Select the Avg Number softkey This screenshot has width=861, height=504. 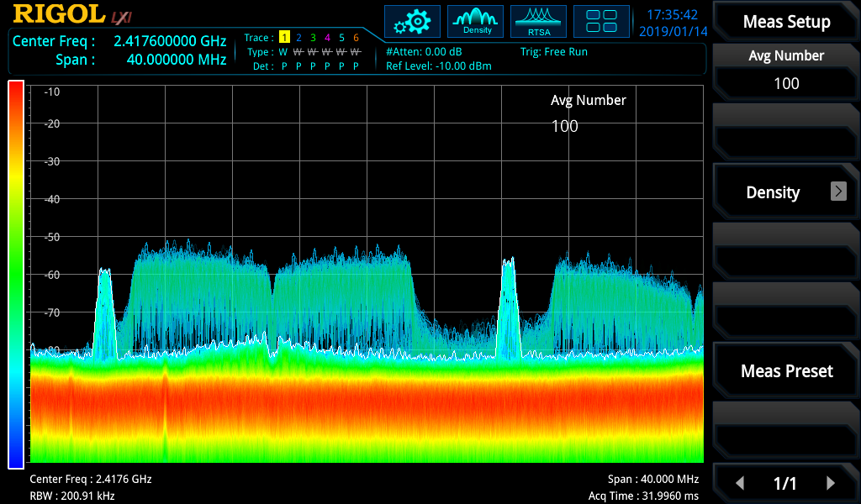pyautogui.click(x=786, y=72)
